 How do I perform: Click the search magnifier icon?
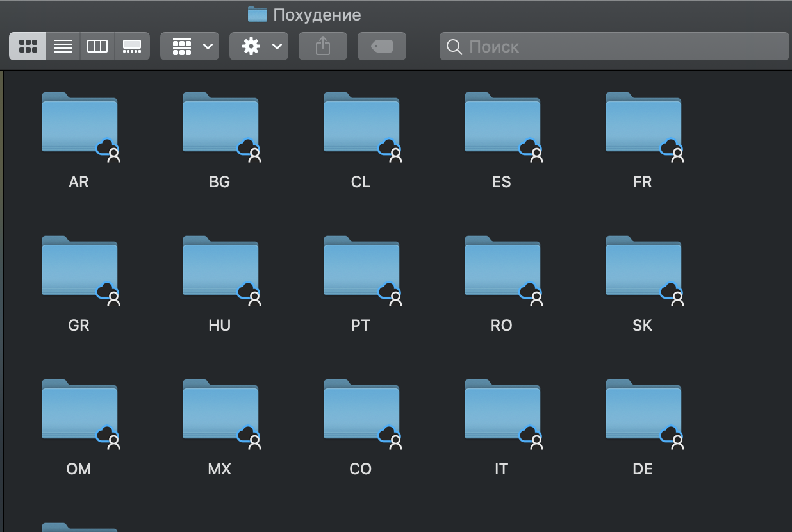pos(454,47)
